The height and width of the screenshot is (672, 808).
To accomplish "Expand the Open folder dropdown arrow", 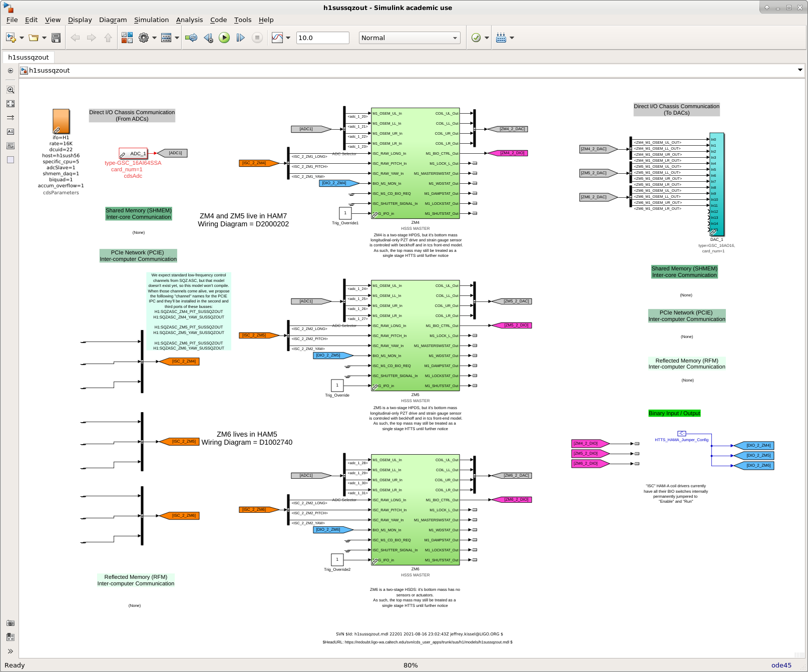I will point(44,38).
